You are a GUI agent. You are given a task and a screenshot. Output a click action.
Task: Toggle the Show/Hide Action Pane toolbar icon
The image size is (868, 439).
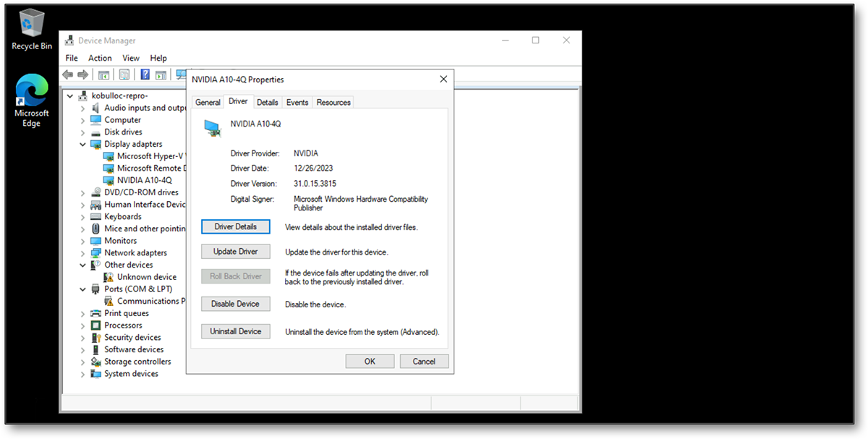161,74
